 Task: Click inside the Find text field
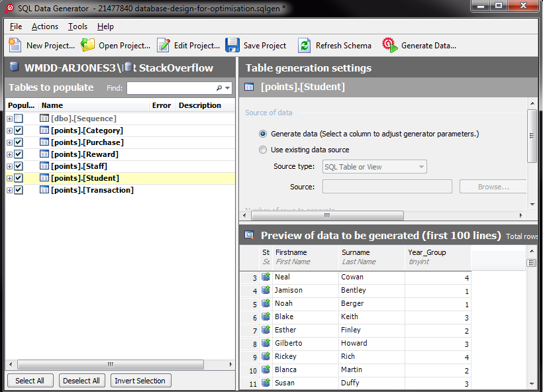click(171, 88)
